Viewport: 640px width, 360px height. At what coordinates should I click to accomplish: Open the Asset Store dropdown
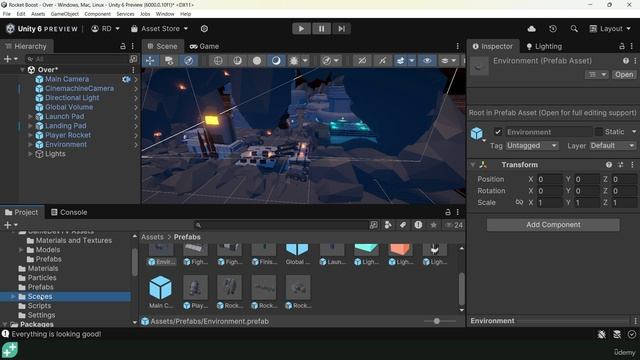point(159,29)
